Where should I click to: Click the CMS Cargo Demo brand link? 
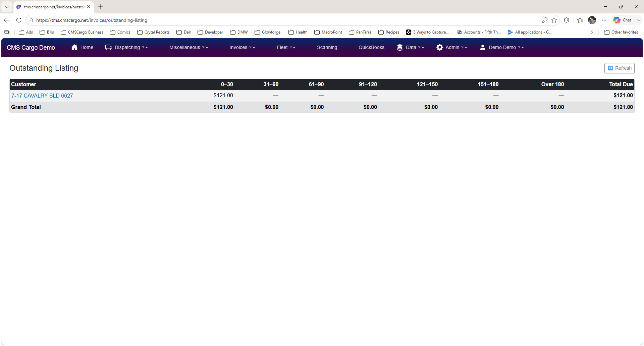coord(31,48)
